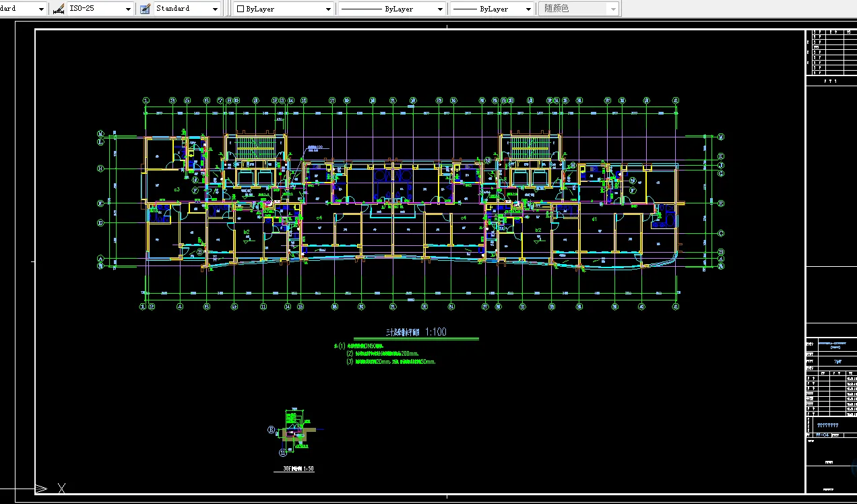
Task: Click the table style icon beside Standard
Action: pyautogui.click(x=145, y=9)
